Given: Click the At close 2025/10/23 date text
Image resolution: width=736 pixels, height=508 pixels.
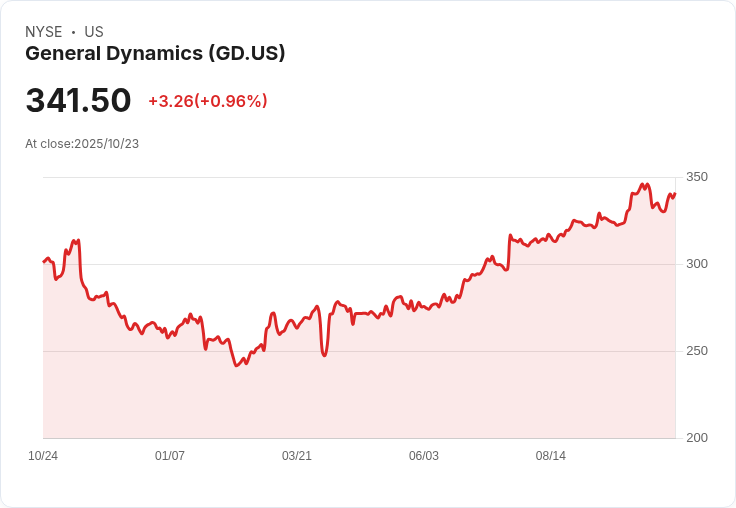Looking at the screenshot, I should [82, 144].
